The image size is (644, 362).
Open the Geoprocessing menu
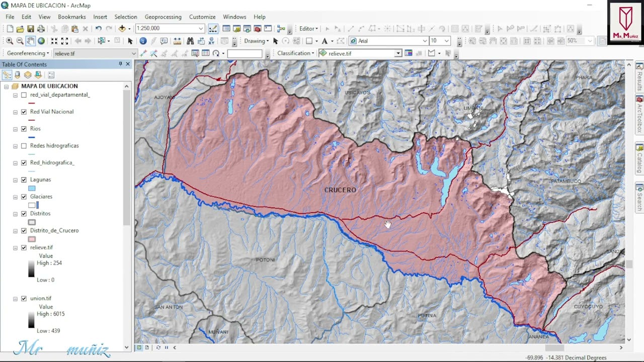[x=163, y=17]
